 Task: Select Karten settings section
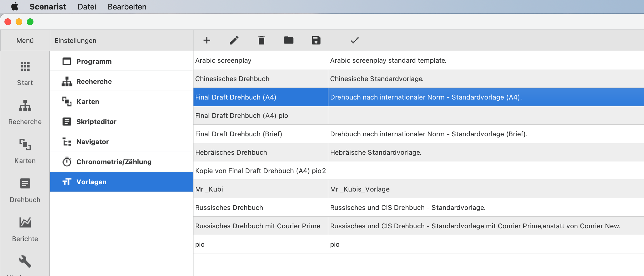point(122,101)
